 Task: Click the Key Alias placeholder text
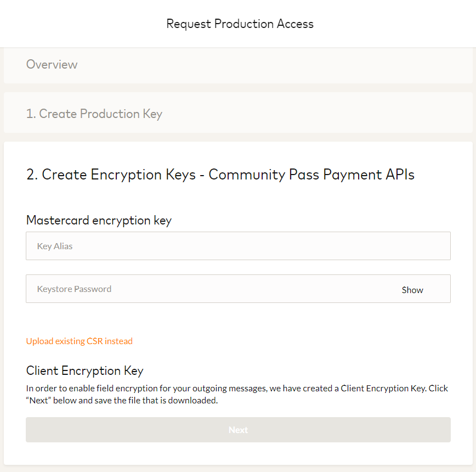(x=55, y=246)
